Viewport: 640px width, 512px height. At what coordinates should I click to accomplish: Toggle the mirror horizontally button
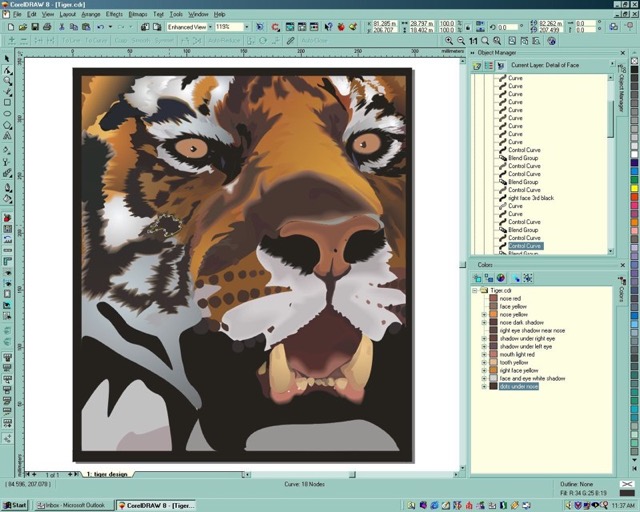[480, 24]
